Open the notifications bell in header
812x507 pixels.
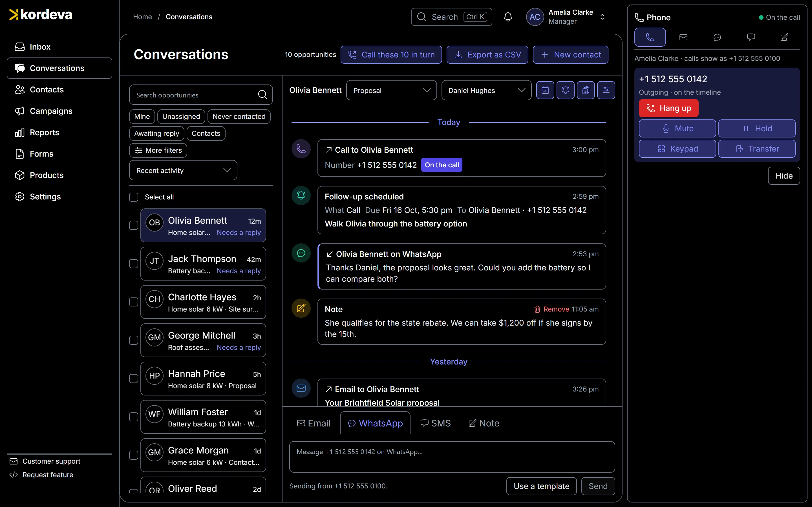coord(508,17)
